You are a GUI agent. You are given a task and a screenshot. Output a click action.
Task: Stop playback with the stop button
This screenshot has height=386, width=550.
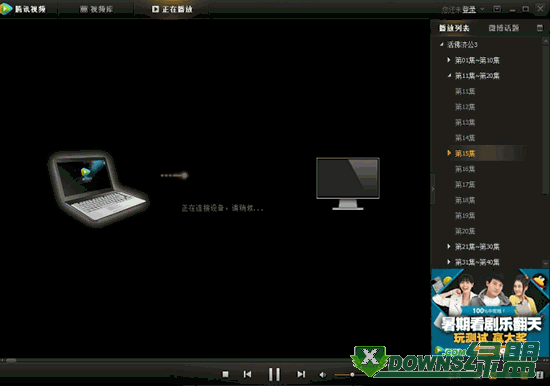click(x=225, y=374)
